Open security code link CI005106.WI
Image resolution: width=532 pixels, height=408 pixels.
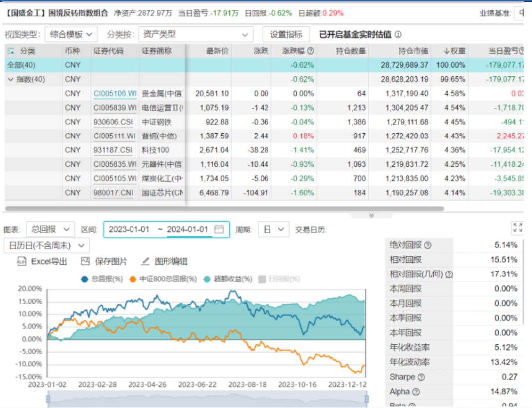115,93
